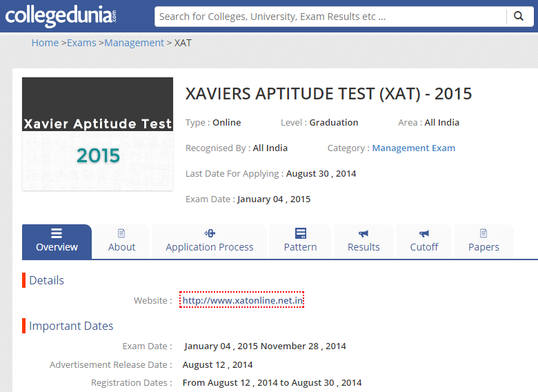Click the Xavier Aptitude Test 2015 thumbnail
The image size is (538, 392).
point(98,134)
